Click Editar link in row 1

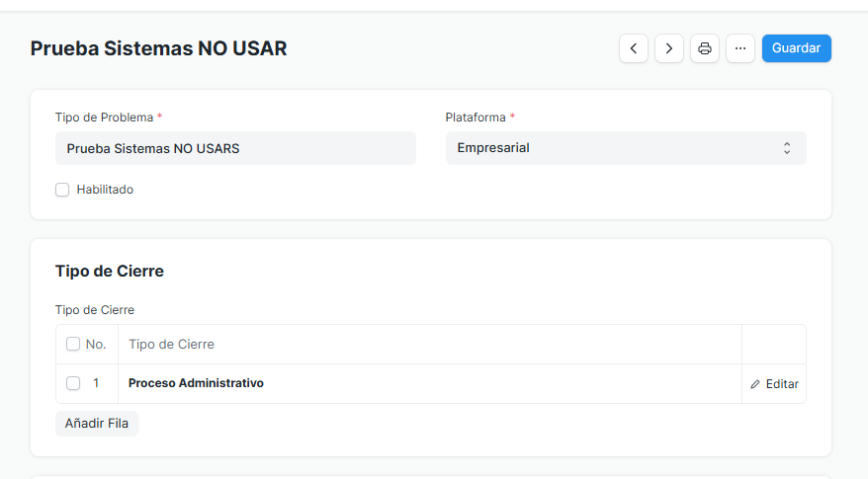(x=782, y=384)
